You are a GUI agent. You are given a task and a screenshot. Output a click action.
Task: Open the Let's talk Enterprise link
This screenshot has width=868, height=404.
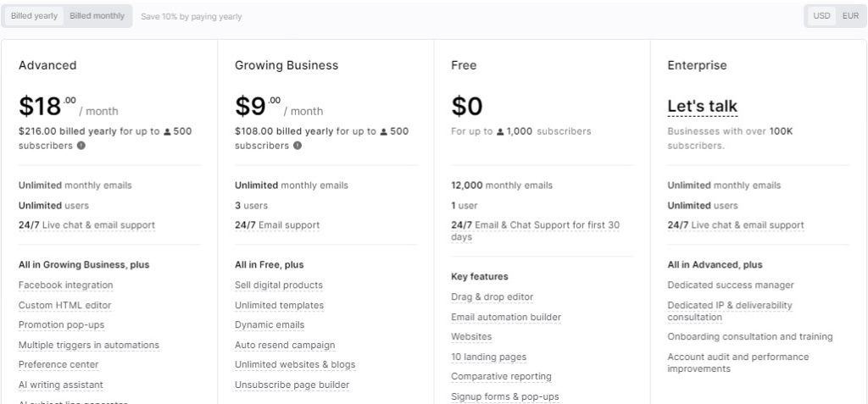703,106
